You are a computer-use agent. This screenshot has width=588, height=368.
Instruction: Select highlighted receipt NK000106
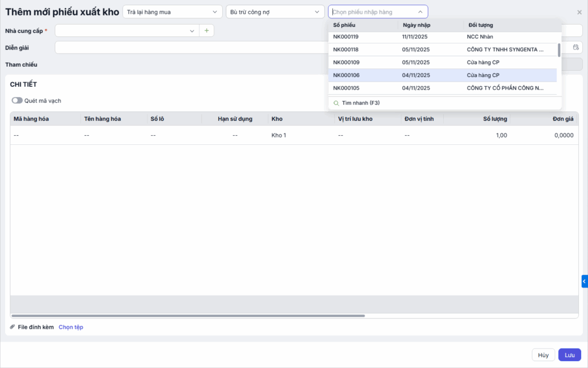(443, 75)
